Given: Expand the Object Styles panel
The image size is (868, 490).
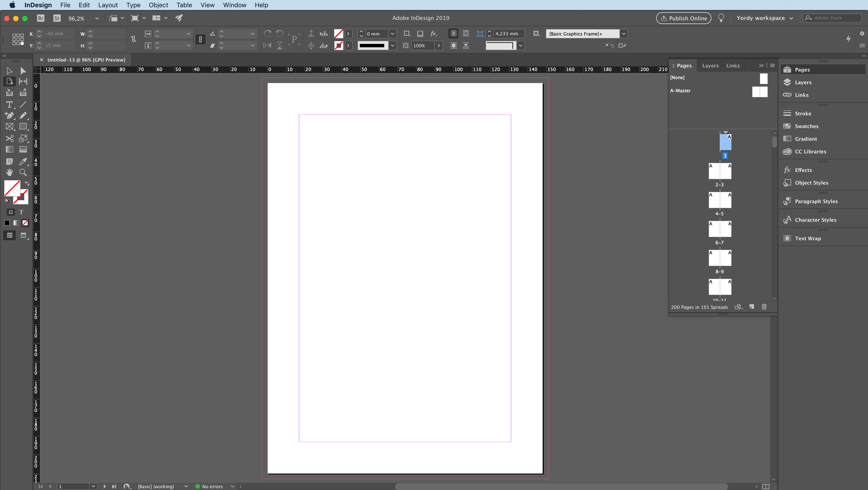Looking at the screenshot, I should pyautogui.click(x=811, y=182).
